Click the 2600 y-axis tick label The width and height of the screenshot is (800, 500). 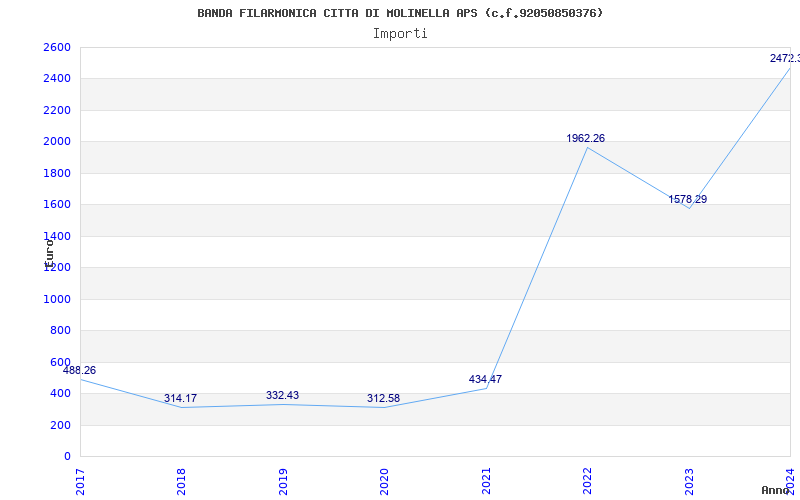57,48
